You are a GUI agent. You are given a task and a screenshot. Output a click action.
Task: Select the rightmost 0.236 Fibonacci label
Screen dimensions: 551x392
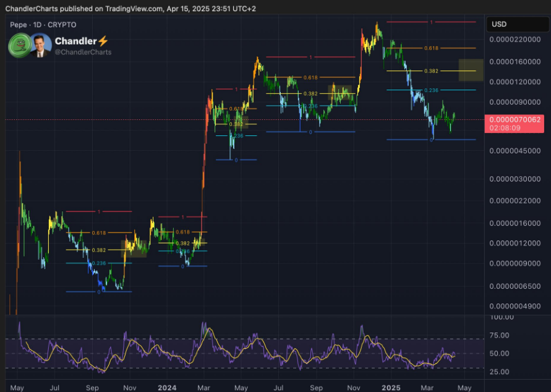(431, 90)
